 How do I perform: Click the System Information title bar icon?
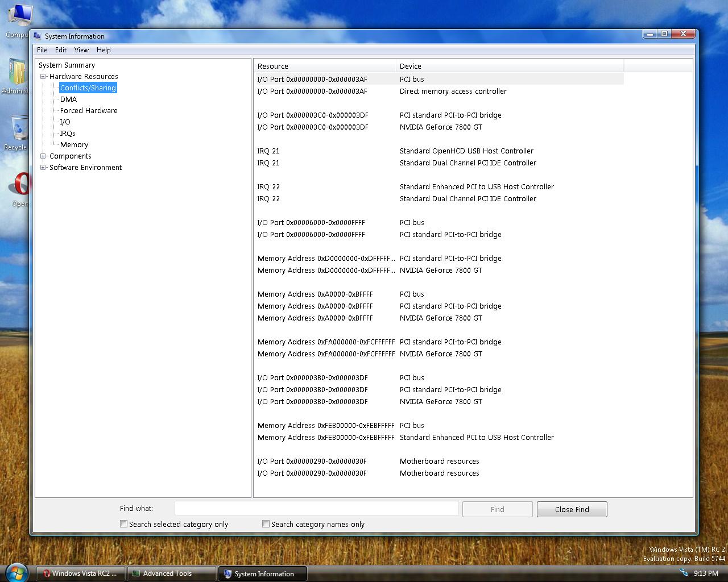38,36
